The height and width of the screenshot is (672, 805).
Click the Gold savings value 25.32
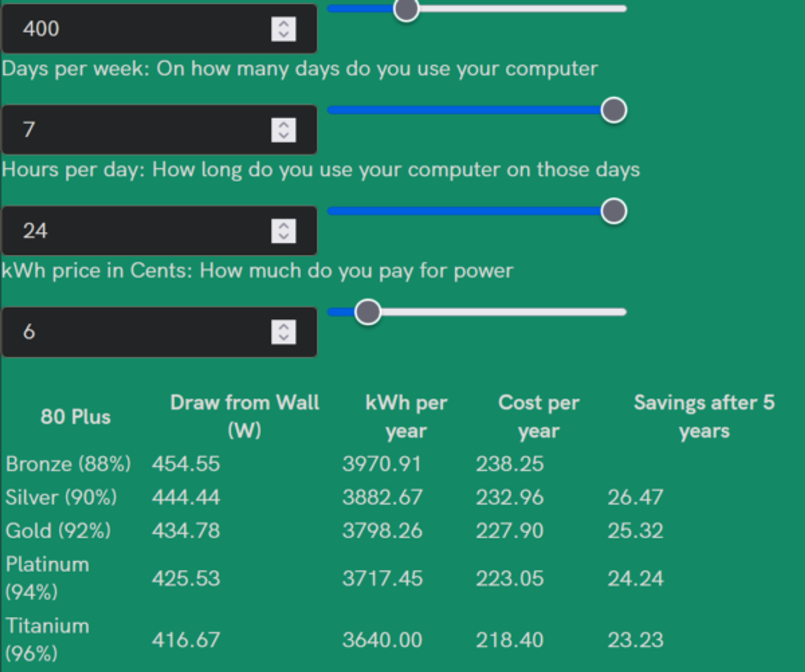point(636,531)
